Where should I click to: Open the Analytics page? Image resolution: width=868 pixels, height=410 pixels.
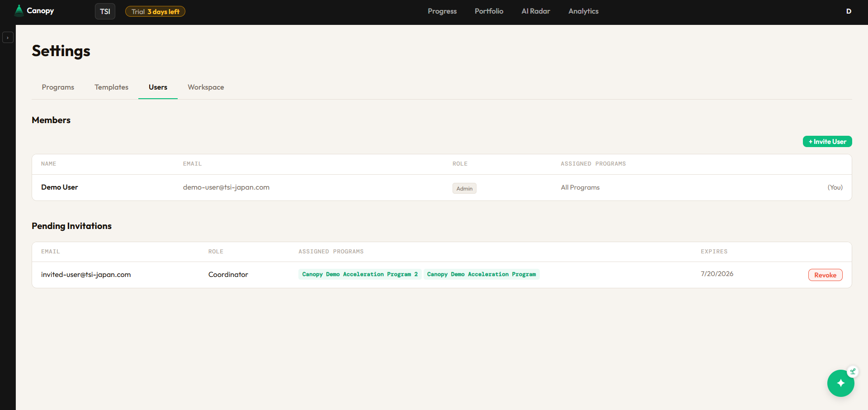pyautogui.click(x=583, y=11)
